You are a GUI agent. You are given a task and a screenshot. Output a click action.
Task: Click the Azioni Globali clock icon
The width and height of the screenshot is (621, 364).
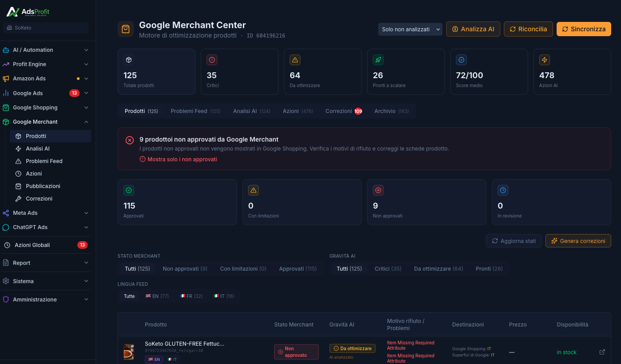[7, 245]
